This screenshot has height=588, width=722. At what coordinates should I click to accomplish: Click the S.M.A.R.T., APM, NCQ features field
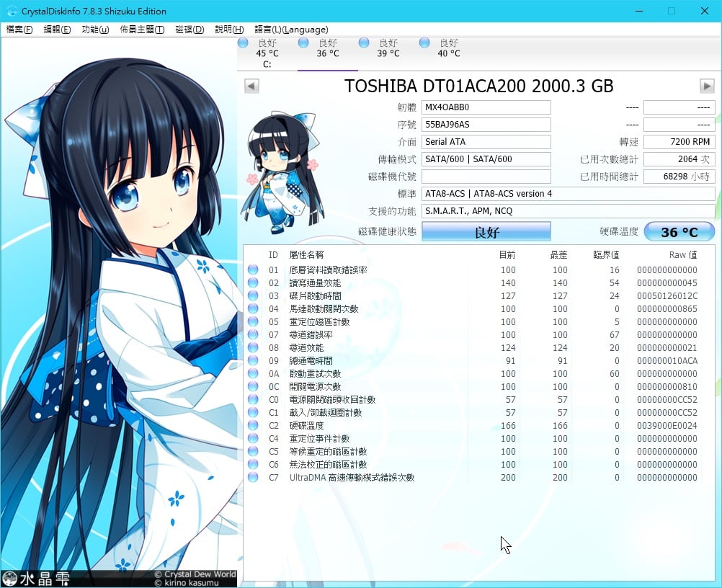[x=569, y=211]
